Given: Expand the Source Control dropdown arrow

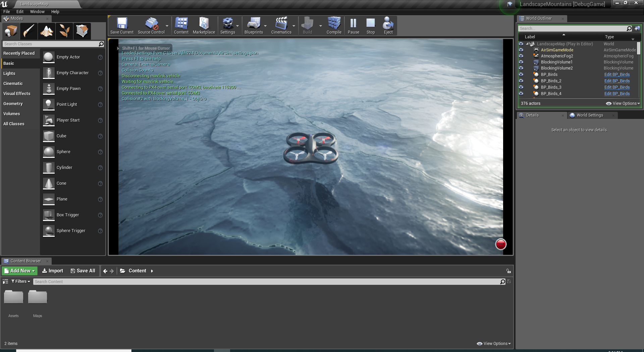Looking at the screenshot, I should pos(167,26).
